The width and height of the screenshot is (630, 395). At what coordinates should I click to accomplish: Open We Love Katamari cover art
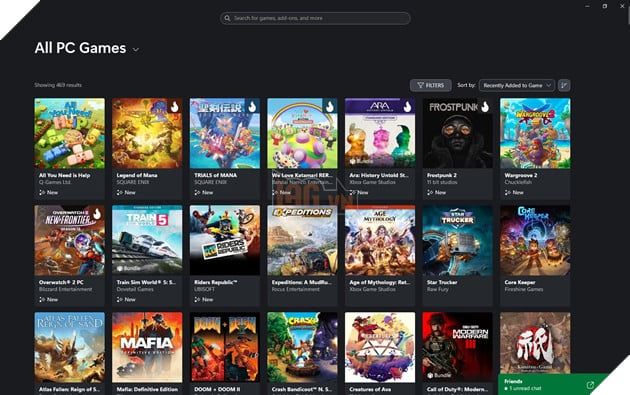(302, 133)
